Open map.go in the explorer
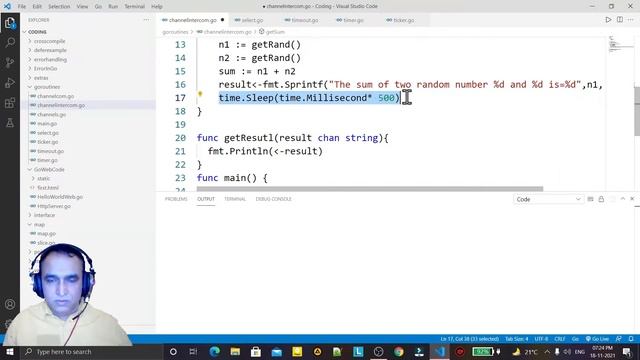 tap(46, 233)
